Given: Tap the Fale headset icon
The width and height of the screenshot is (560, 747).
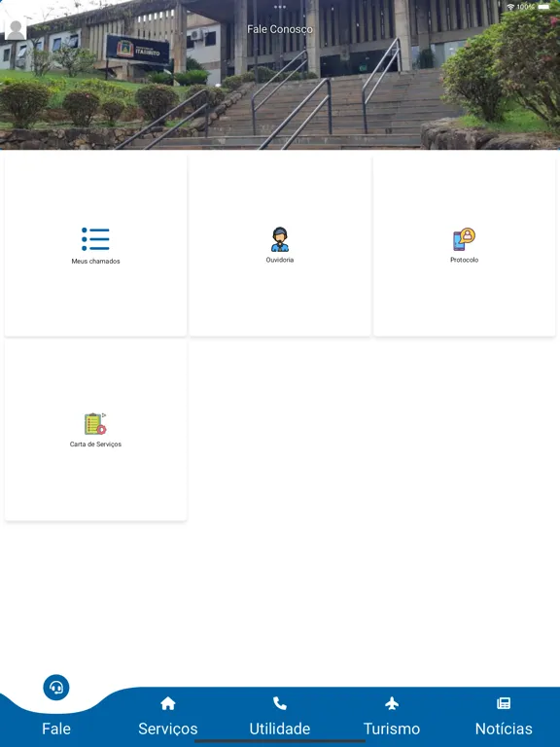Looking at the screenshot, I should tap(56, 688).
